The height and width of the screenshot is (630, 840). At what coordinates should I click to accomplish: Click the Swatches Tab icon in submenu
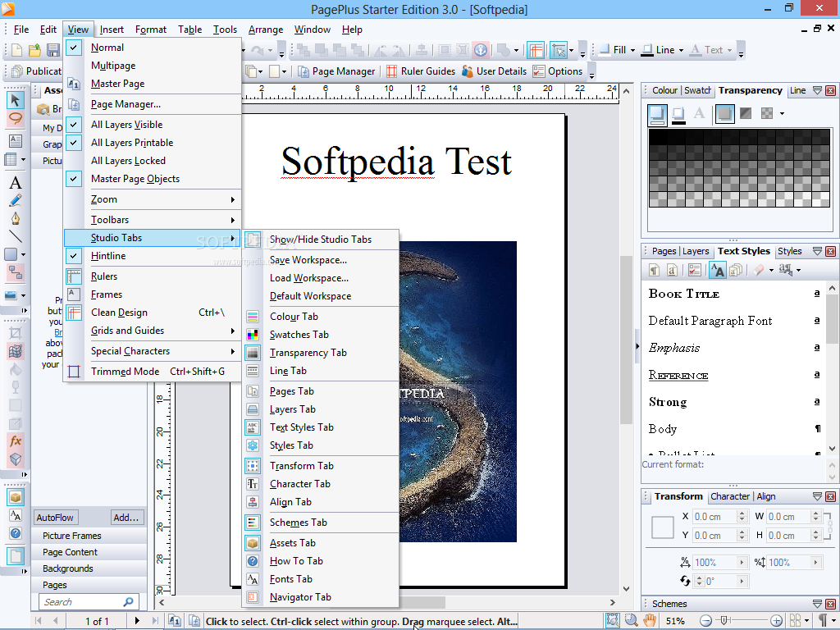coord(253,335)
